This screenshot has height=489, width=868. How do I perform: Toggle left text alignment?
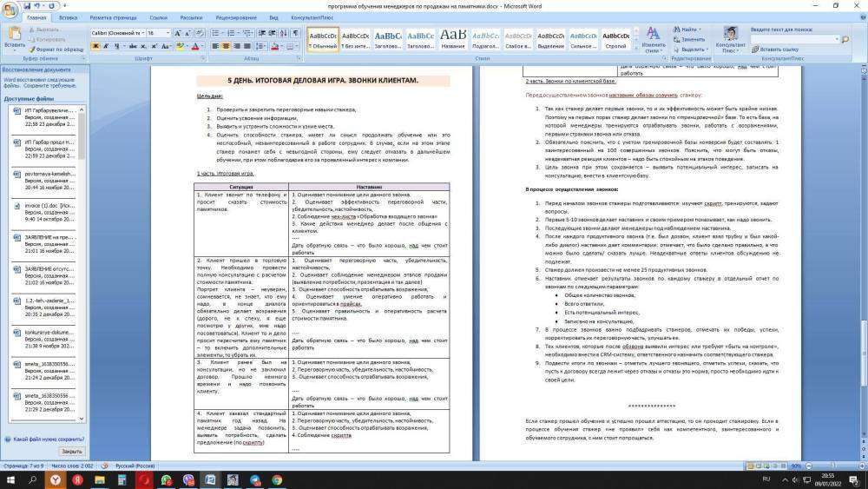tap(215, 46)
